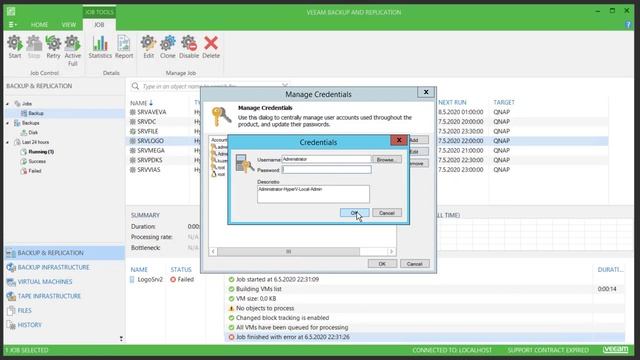
Task: Click the help question mark icon
Action: pyautogui.click(x=628, y=25)
